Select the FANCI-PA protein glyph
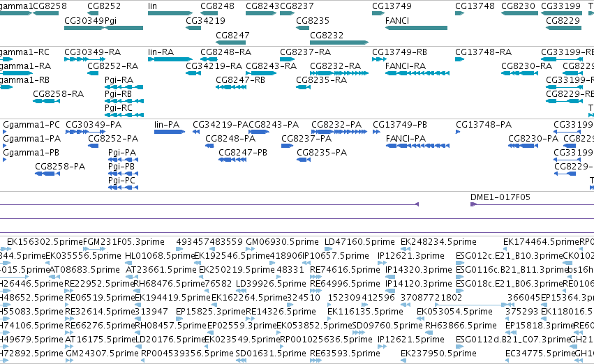The image size is (594, 364). [x=418, y=146]
